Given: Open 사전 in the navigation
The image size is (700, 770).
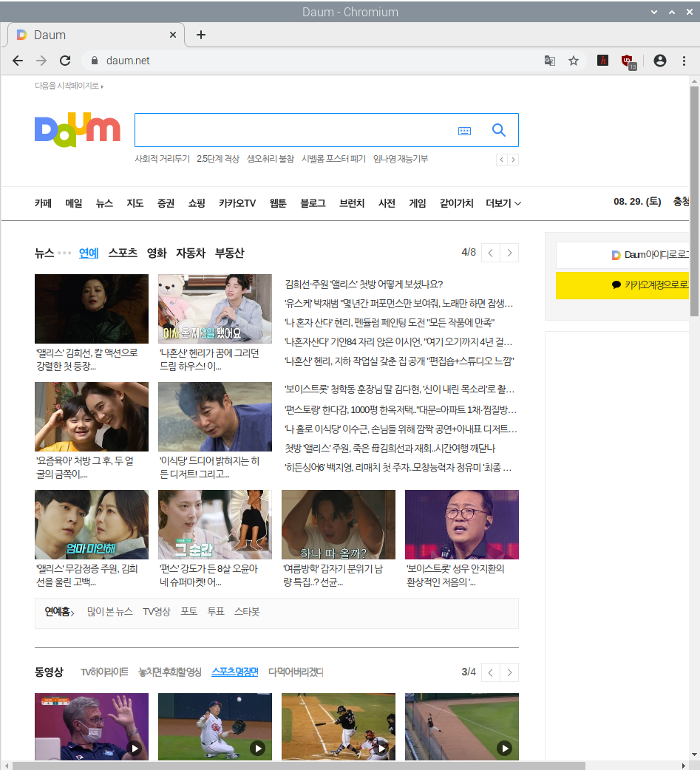Looking at the screenshot, I should 387,202.
